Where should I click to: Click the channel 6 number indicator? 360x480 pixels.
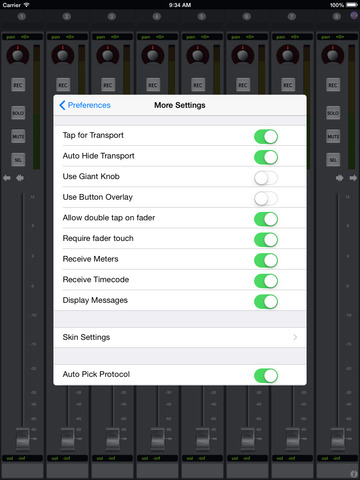(x=247, y=16)
